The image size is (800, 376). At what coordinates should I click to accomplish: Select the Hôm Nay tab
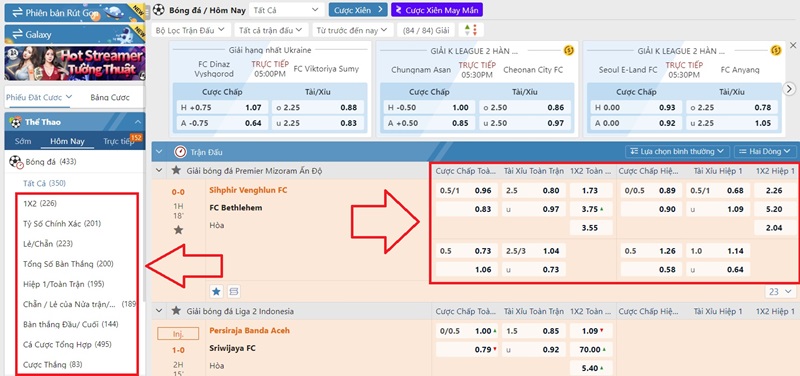67,141
